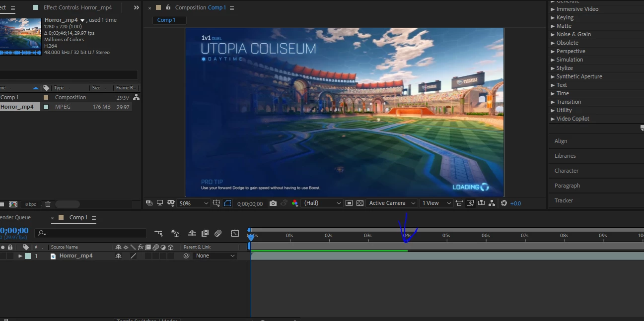
Task: Close the Comp 1 timeline tab
Action: [x=53, y=218]
